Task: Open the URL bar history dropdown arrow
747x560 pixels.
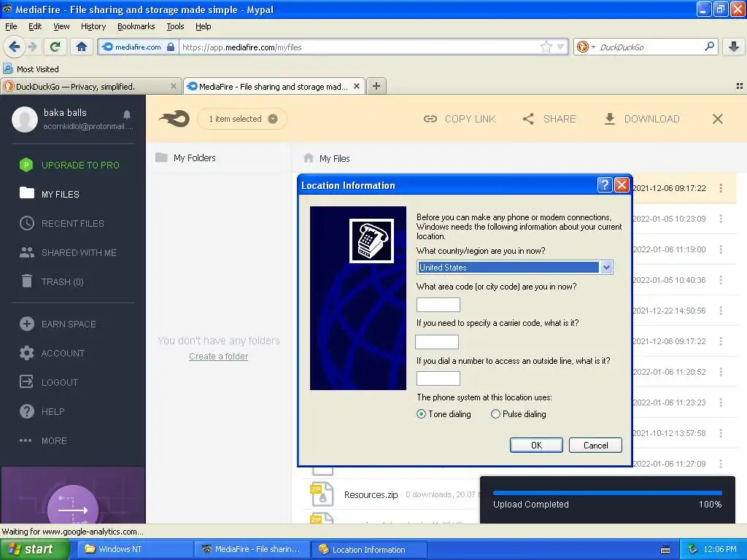Action: coord(561,47)
